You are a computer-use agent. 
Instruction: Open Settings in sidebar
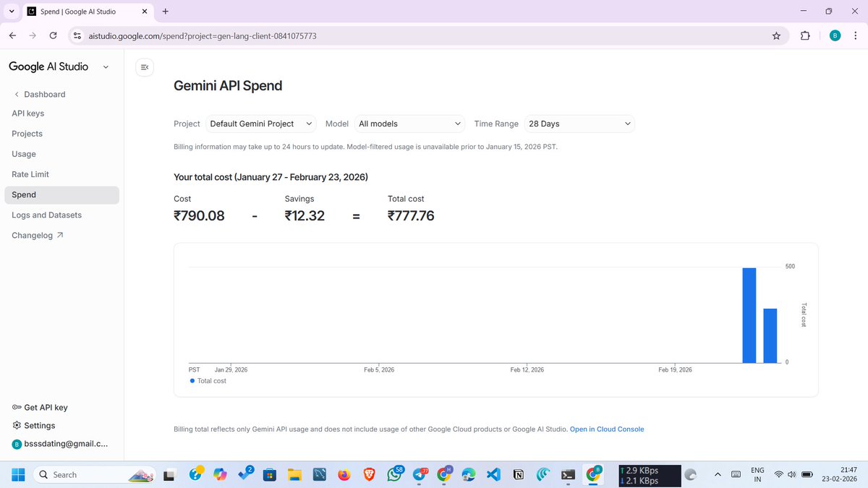[34, 426]
